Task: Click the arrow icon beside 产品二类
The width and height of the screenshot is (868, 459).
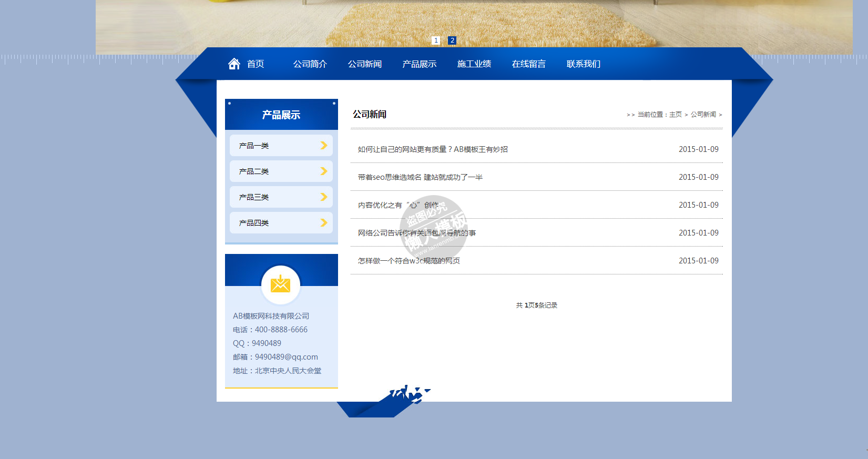Action: pos(324,171)
